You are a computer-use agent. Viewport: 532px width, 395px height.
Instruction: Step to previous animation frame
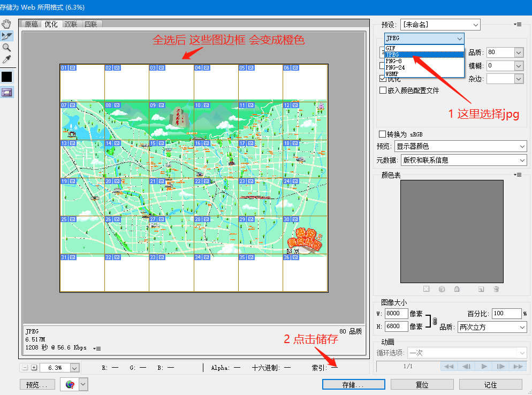pyautogui.click(x=466, y=366)
